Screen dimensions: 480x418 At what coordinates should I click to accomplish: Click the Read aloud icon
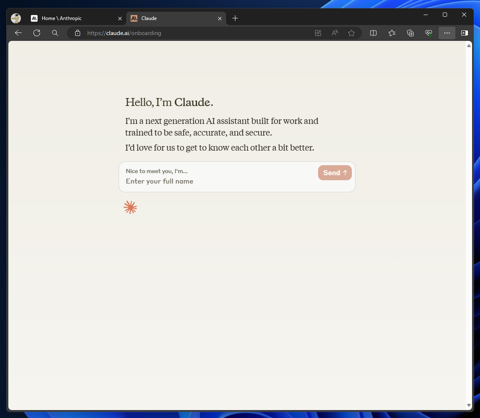[335, 33]
